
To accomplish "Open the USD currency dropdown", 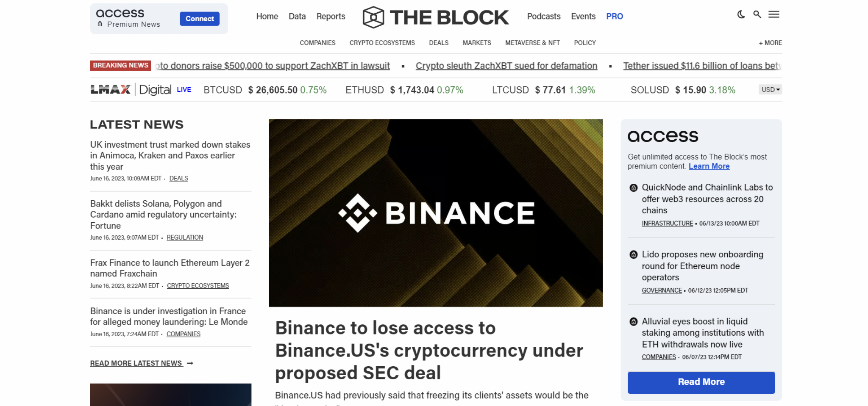I will click(770, 89).
